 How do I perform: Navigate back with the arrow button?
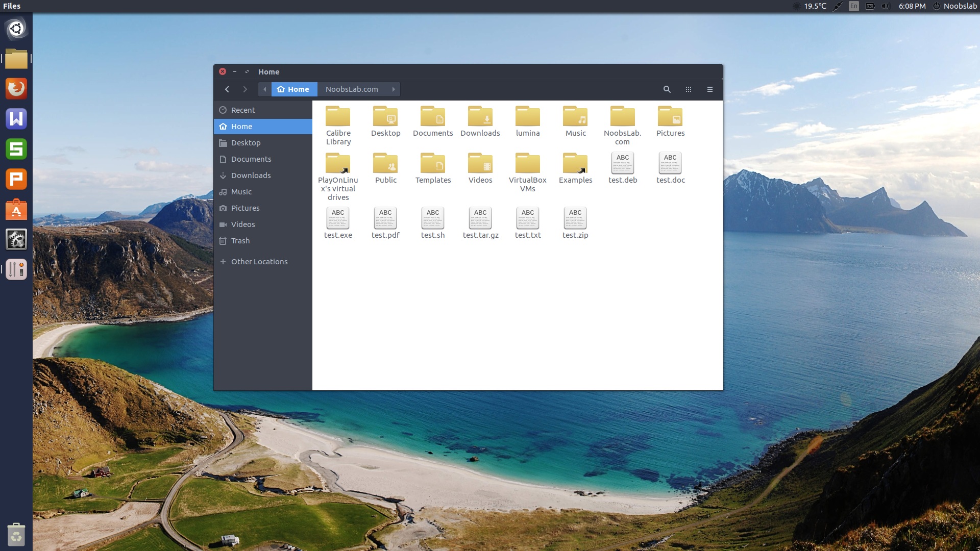(227, 89)
